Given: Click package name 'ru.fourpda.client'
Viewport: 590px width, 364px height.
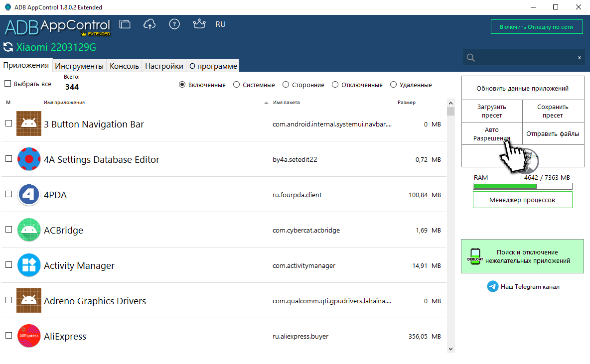Looking at the screenshot, I should 297,195.
